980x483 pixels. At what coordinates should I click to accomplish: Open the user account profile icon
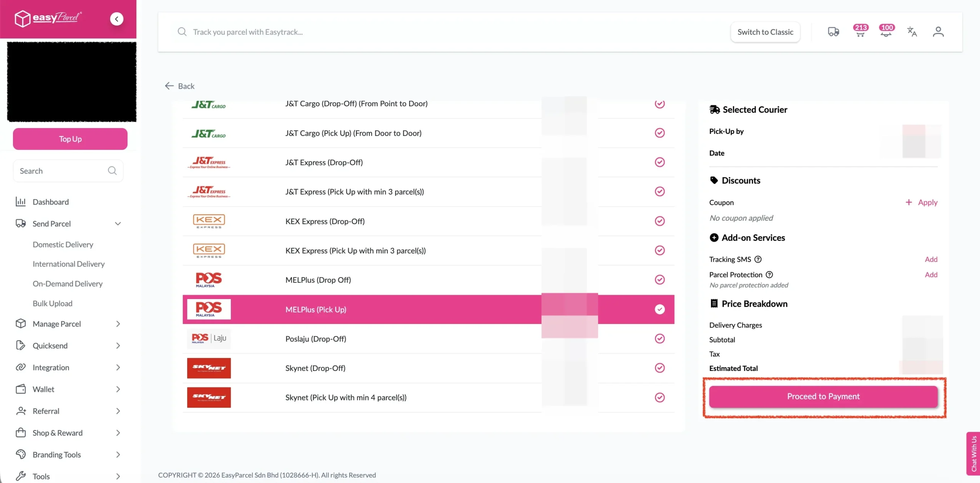938,32
